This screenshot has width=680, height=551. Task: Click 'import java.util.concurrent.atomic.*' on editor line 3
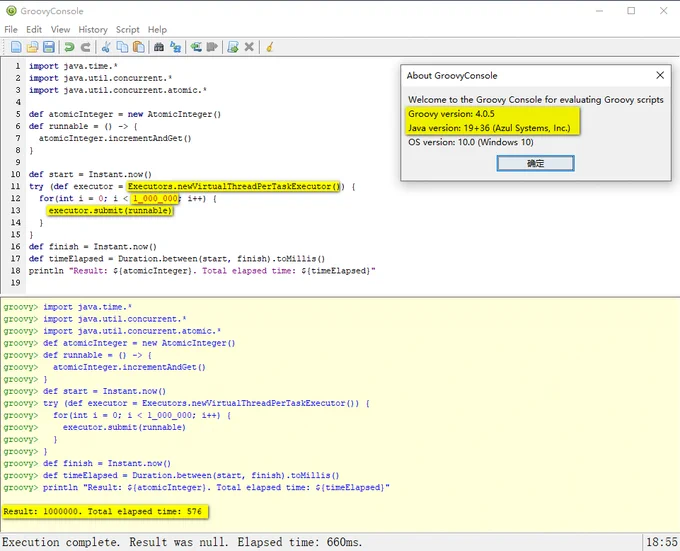point(118,90)
